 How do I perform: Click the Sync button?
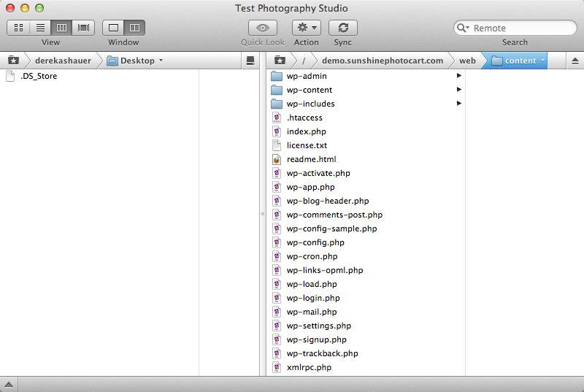pyautogui.click(x=342, y=28)
